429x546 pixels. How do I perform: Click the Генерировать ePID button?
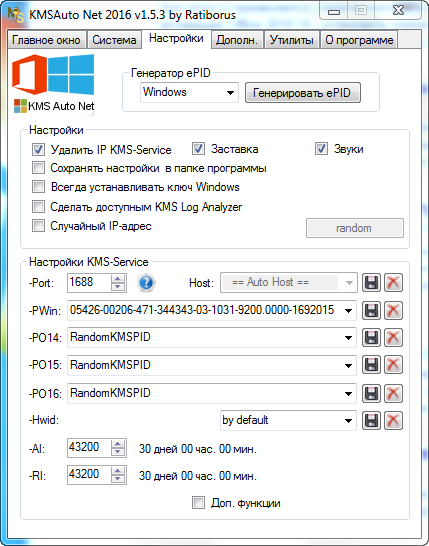coord(303,93)
